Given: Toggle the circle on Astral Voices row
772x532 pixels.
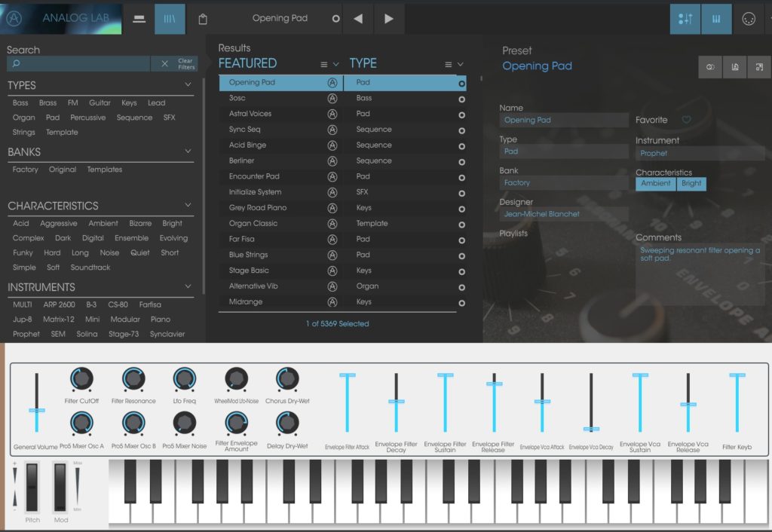Looking at the screenshot, I should click(462, 115).
